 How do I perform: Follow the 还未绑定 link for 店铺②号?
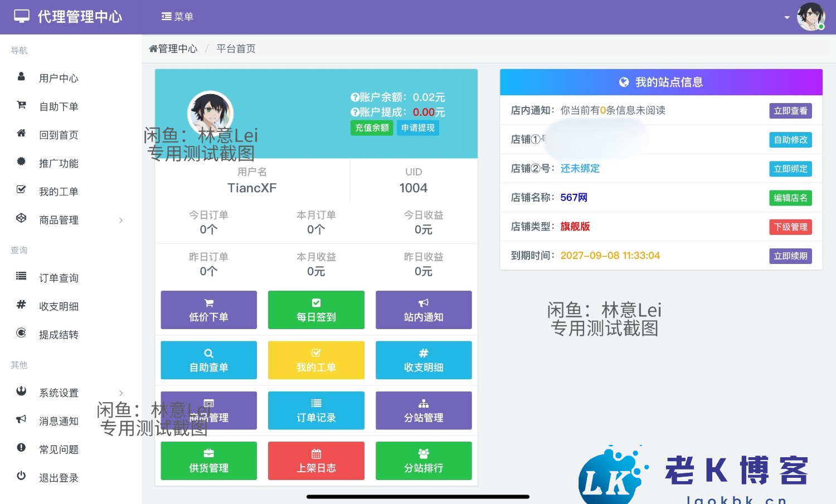[x=580, y=169]
